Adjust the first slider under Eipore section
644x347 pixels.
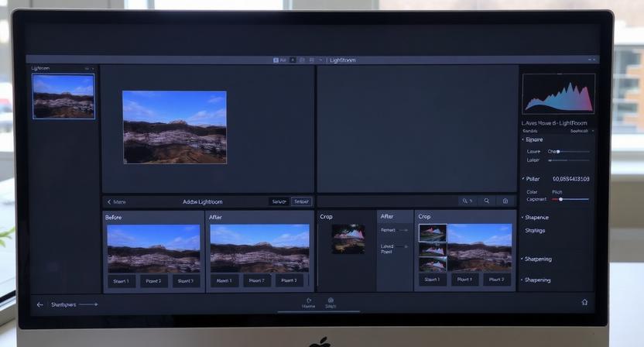click(573, 152)
